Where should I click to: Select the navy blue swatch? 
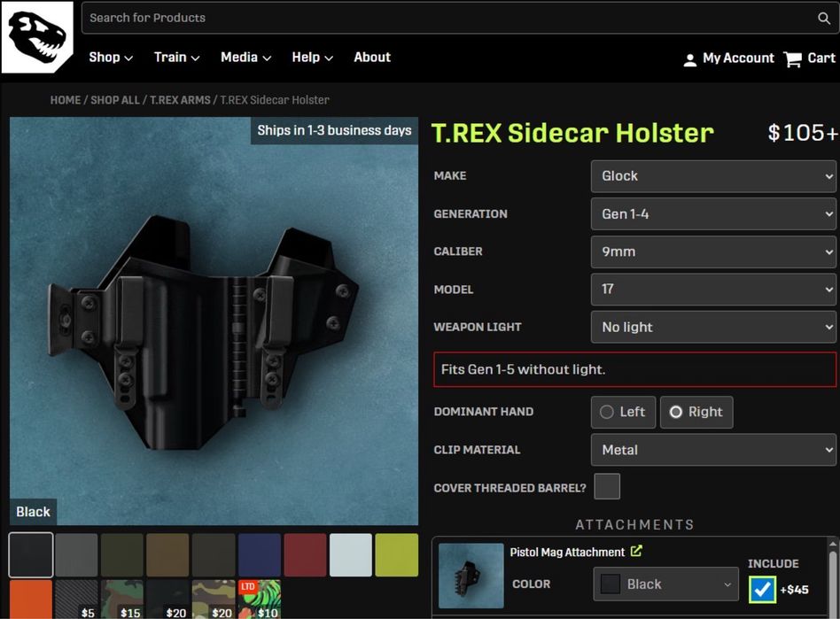(260, 554)
